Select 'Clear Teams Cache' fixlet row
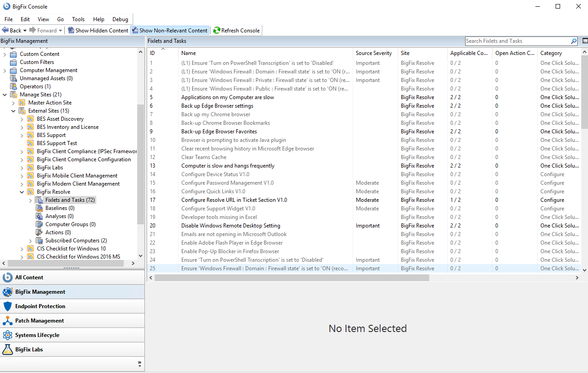588x373 pixels. tap(364, 157)
